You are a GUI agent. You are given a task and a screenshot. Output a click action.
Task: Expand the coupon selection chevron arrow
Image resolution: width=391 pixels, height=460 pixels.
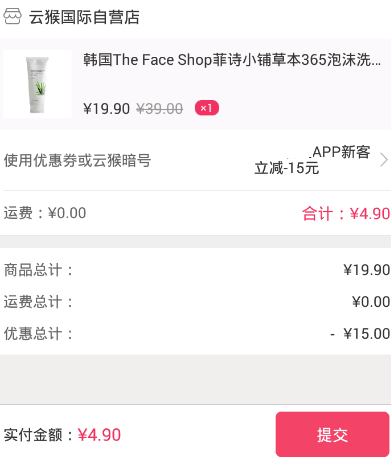pos(384,160)
